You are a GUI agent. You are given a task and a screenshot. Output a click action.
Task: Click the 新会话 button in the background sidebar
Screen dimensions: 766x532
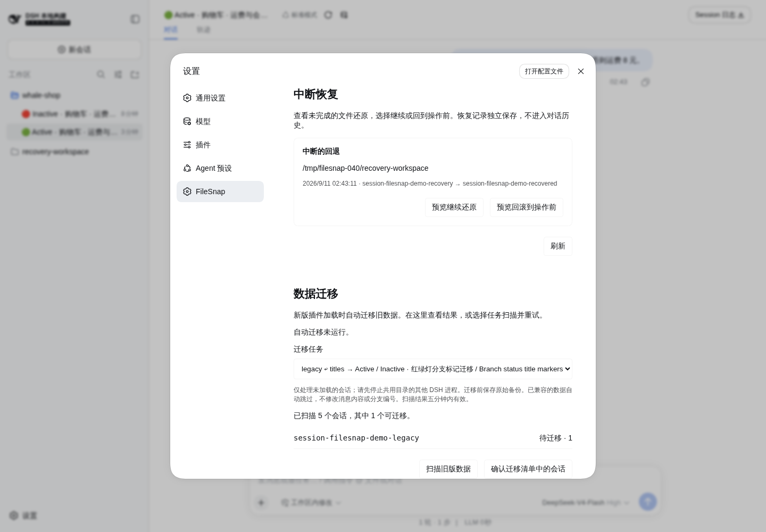(x=74, y=49)
